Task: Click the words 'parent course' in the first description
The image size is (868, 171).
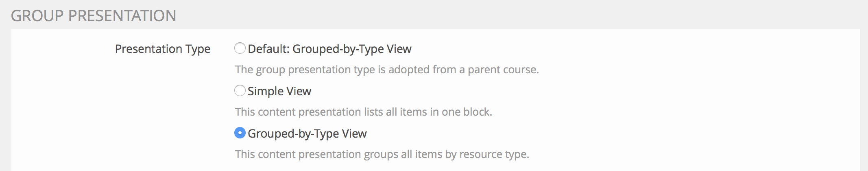Action: (x=503, y=70)
